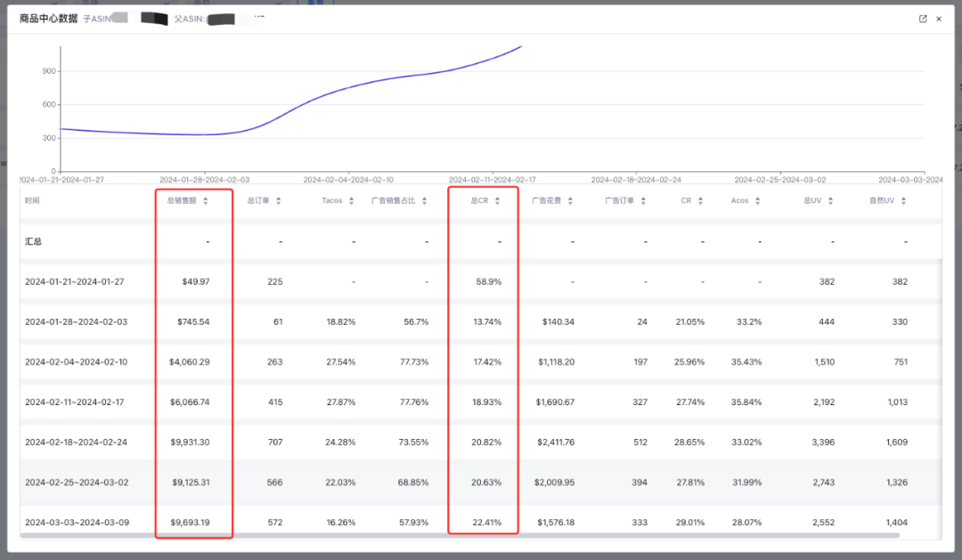Click the 总CR sort icon
The height and width of the screenshot is (560, 962).
pyautogui.click(x=497, y=201)
